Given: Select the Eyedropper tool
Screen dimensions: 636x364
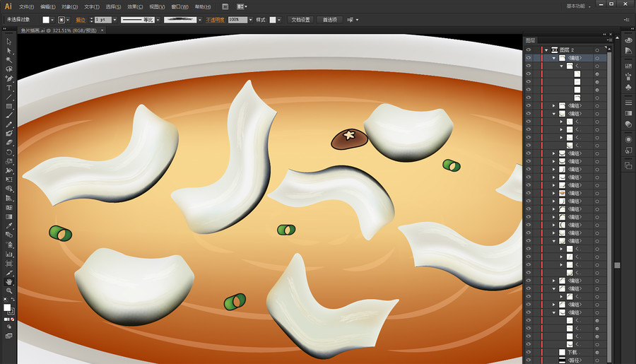Looking at the screenshot, I should tap(9, 225).
